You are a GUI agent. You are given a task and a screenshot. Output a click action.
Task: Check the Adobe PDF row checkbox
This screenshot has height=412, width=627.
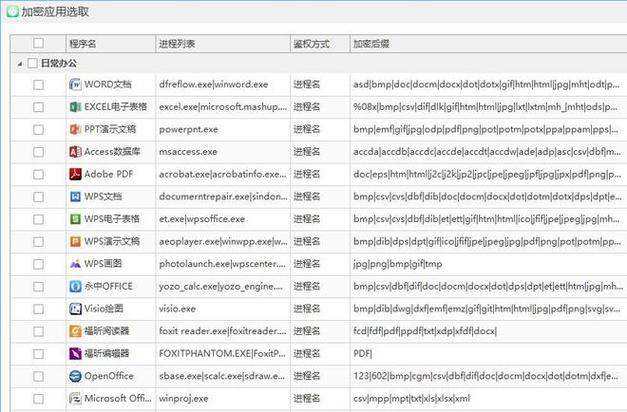point(38,174)
